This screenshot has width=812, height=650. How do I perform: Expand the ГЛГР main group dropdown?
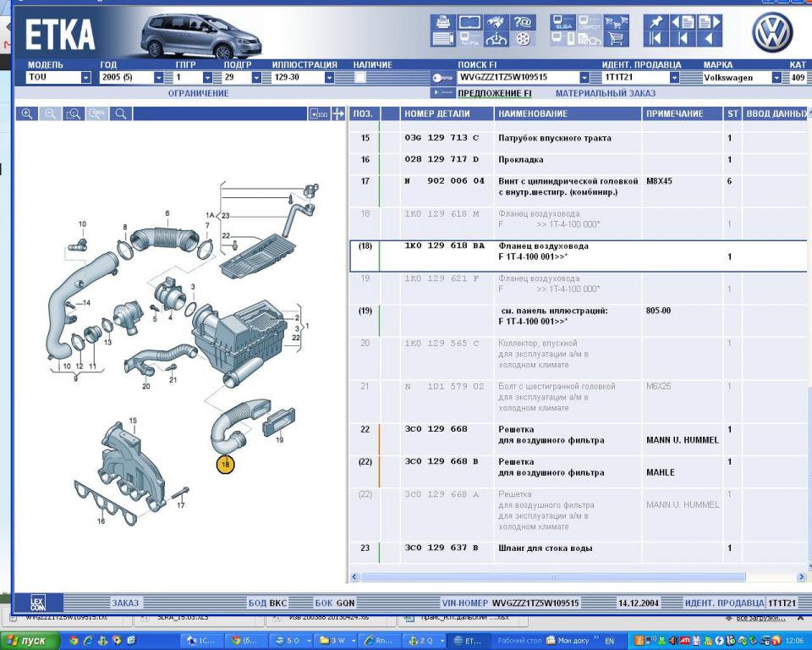pyautogui.click(x=208, y=78)
